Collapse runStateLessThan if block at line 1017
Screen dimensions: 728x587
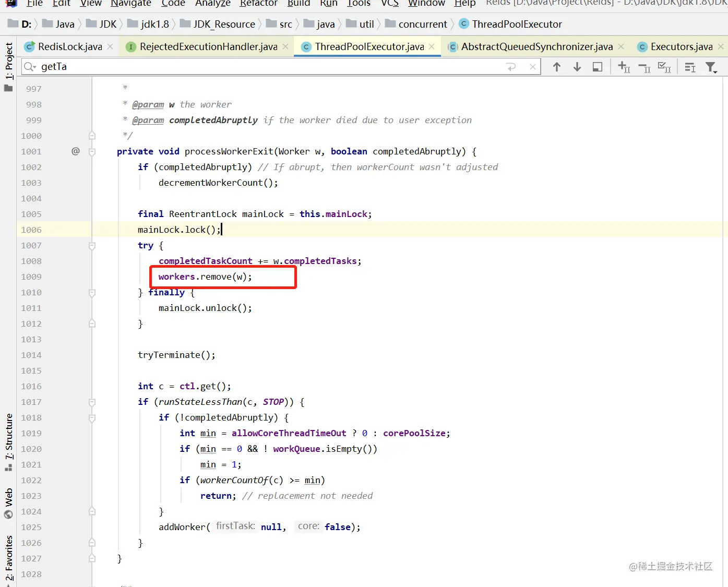[92, 402]
